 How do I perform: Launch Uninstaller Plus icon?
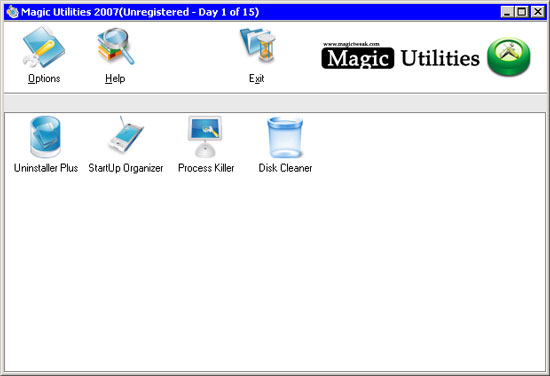[45, 137]
